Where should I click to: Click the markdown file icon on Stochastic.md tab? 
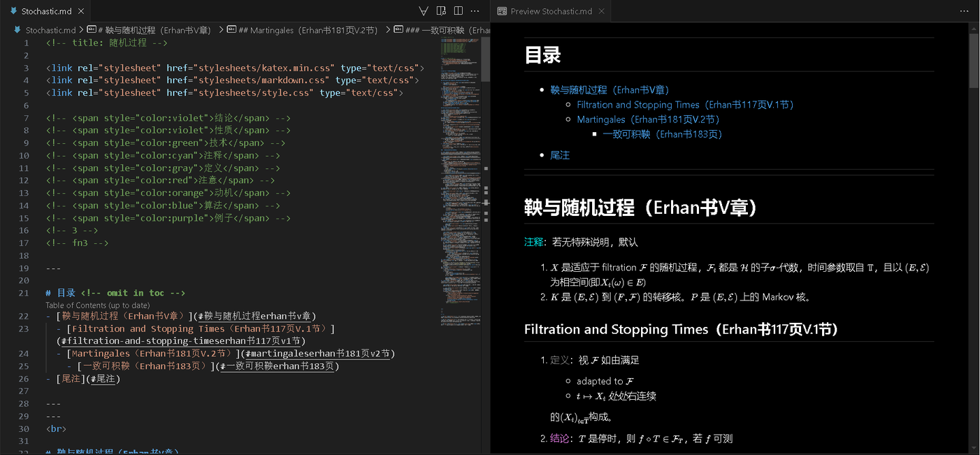14,11
